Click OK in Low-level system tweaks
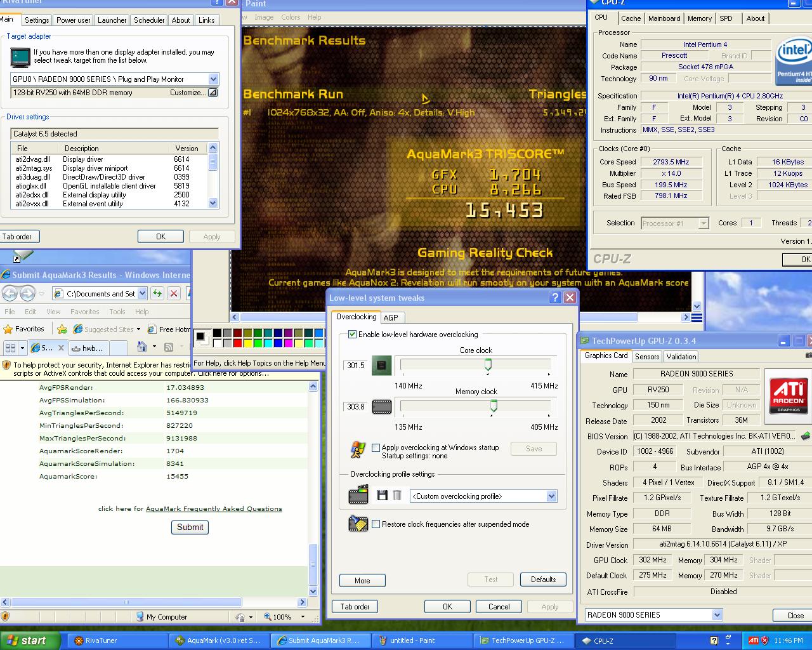The image size is (812, 650). (x=447, y=606)
